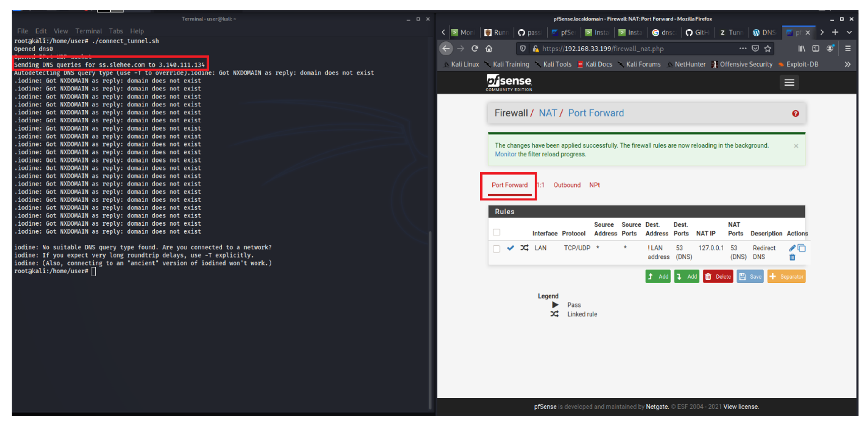Reload the page in Firefox
This screenshot has height=427, width=868.
pyautogui.click(x=474, y=49)
